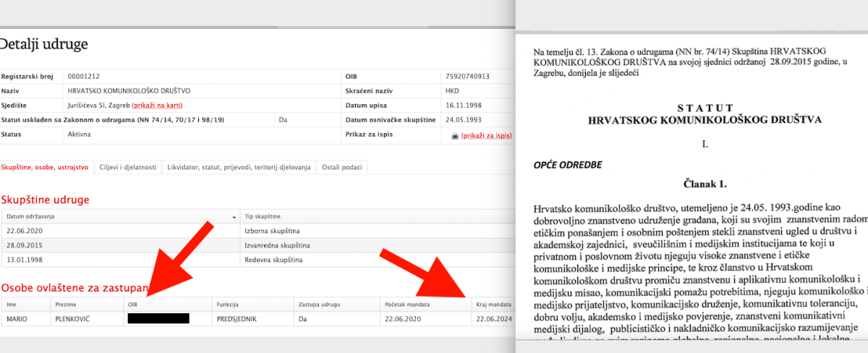
Task: Open the prikaži za ispis link
Action: click(x=487, y=135)
